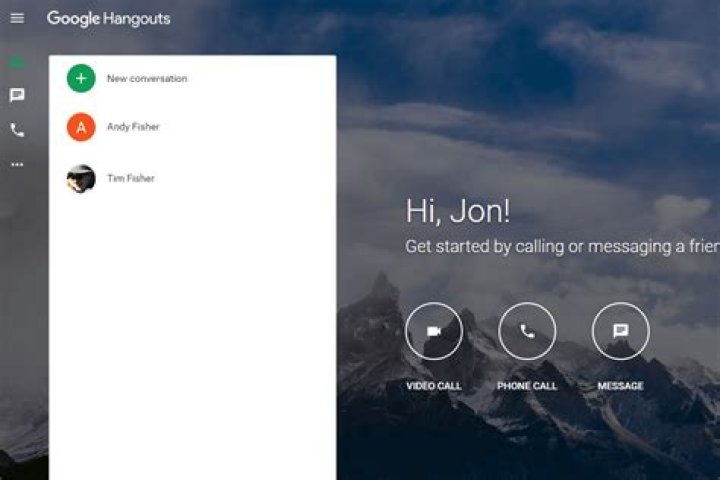This screenshot has height=480, width=720.
Task: Open the Andy Fisher contact name
Action: 133,127
